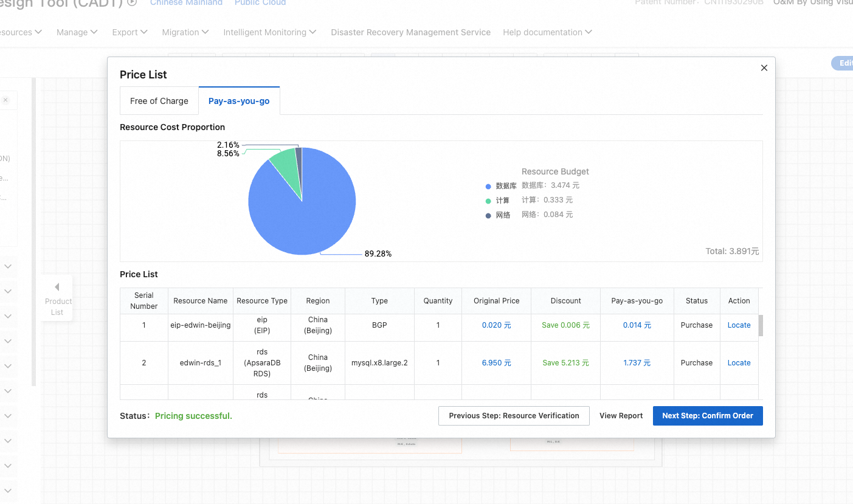This screenshot has height=504, width=853.
Task: Click the BGP type cell
Action: pos(379,325)
